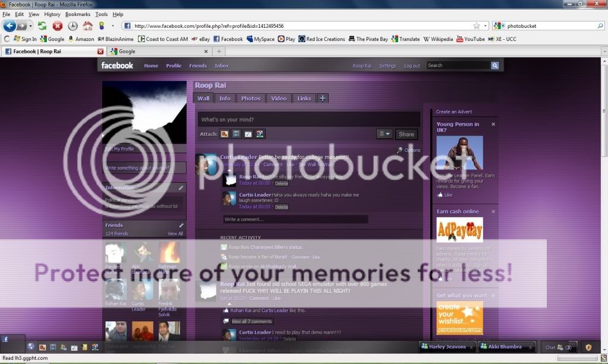Close the Young Person in UK advert
Screen dimensions: 608x364
(x=493, y=124)
